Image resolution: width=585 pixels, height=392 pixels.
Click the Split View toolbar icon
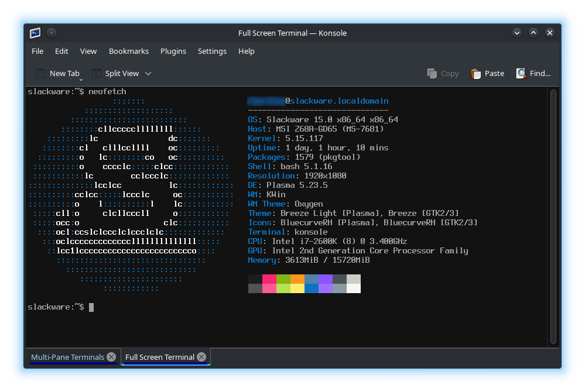(x=96, y=73)
